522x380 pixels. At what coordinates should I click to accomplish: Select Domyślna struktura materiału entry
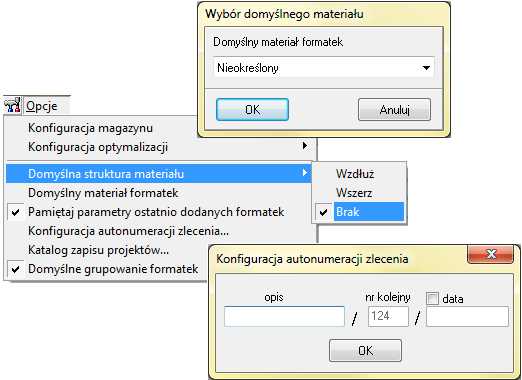[159, 174]
